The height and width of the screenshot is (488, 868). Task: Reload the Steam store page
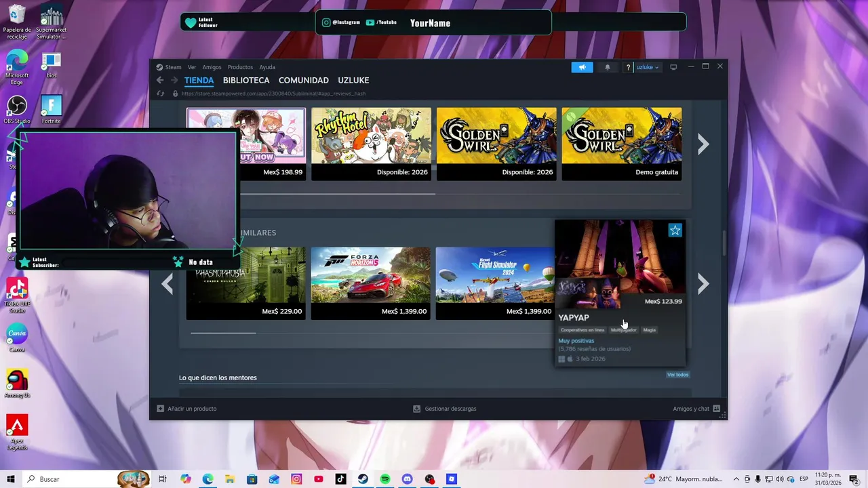161,94
